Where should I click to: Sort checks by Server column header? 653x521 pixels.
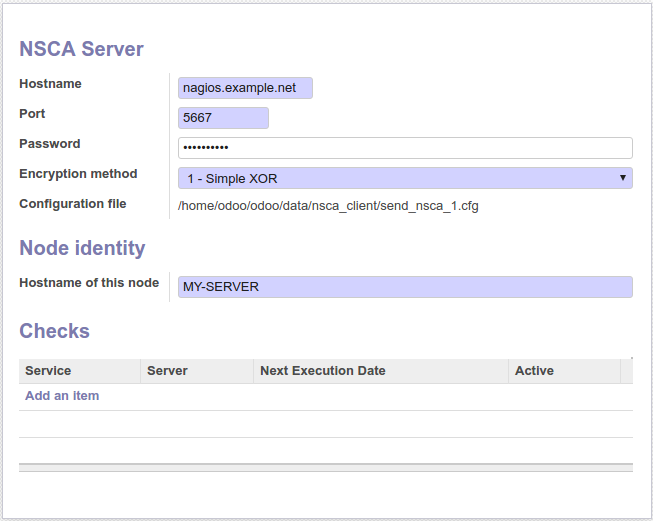[167, 371]
